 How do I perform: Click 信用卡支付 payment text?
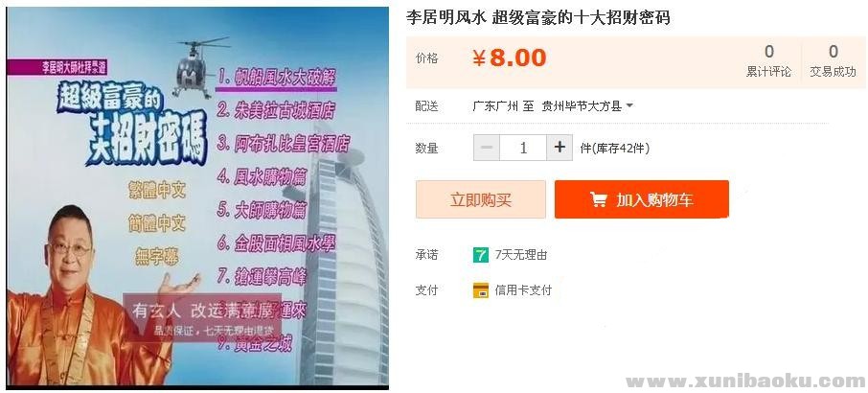[x=523, y=290]
